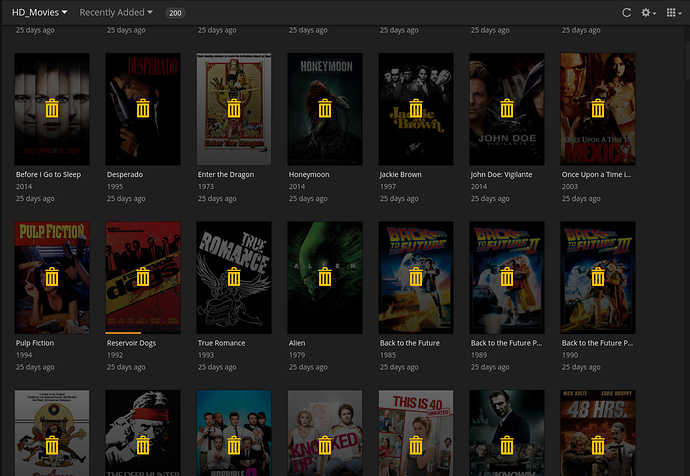
Task: Click trash icon on Desperado poster
Action: point(143,108)
